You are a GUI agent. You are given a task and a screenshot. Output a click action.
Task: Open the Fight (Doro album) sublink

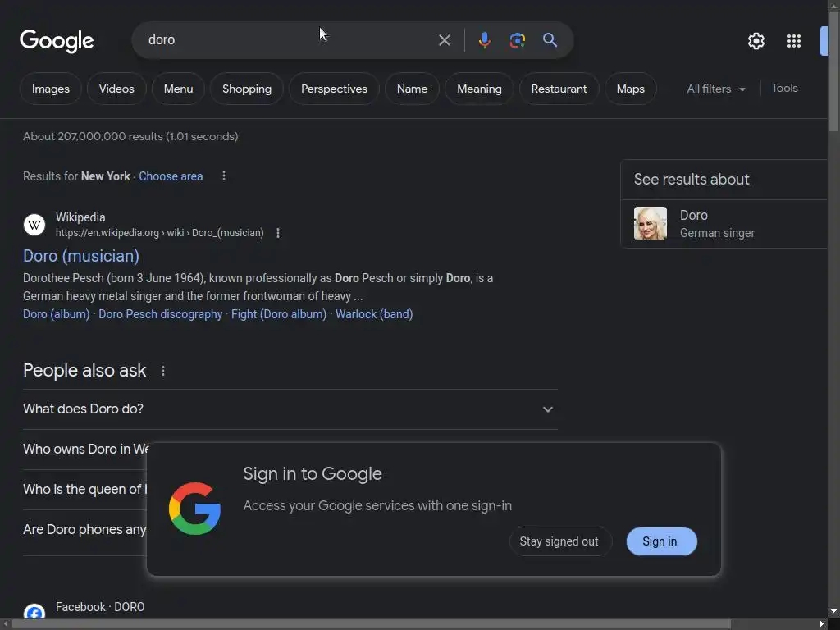(x=279, y=314)
